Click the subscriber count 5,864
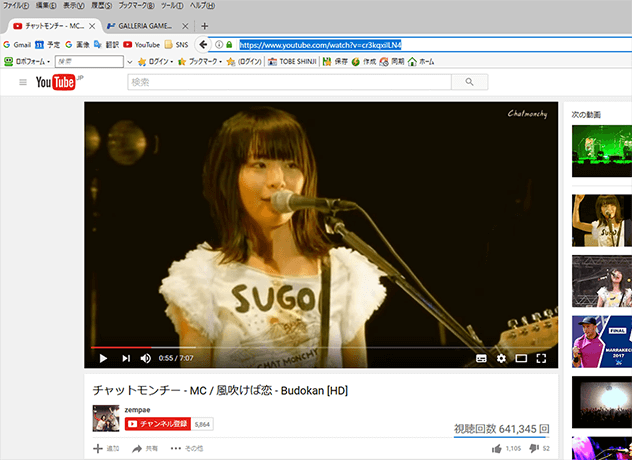 [202, 424]
